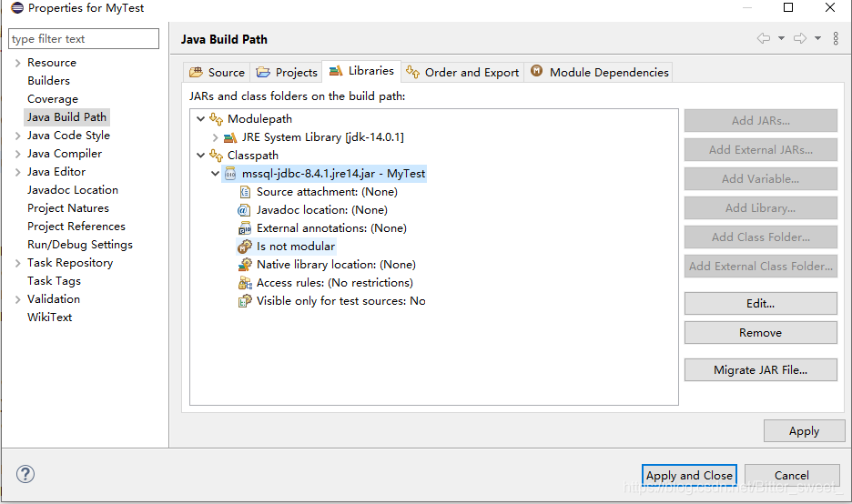Viewport: 852px width, 504px height.
Task: Click the mssql-jdbc jar file icon
Action: pos(230,174)
